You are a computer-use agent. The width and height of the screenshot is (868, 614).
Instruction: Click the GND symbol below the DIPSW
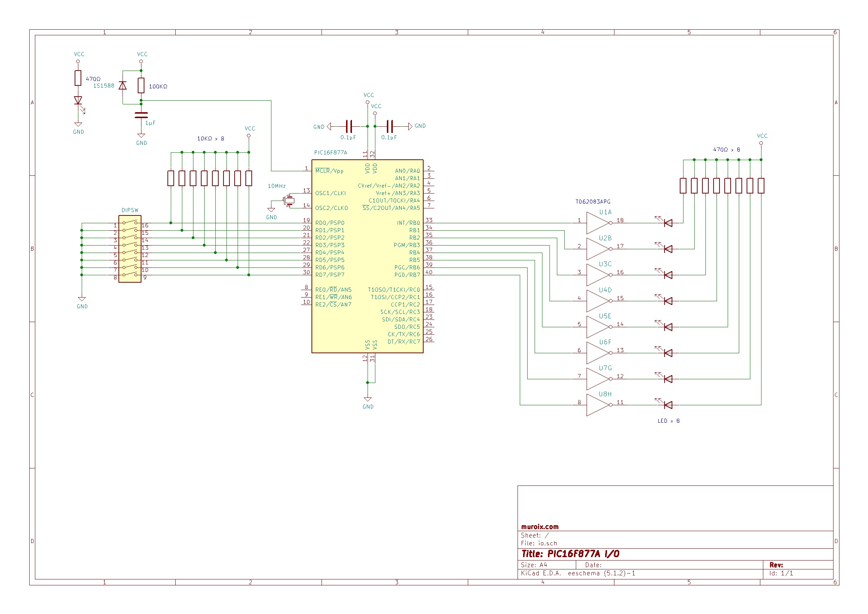pyautogui.click(x=82, y=299)
